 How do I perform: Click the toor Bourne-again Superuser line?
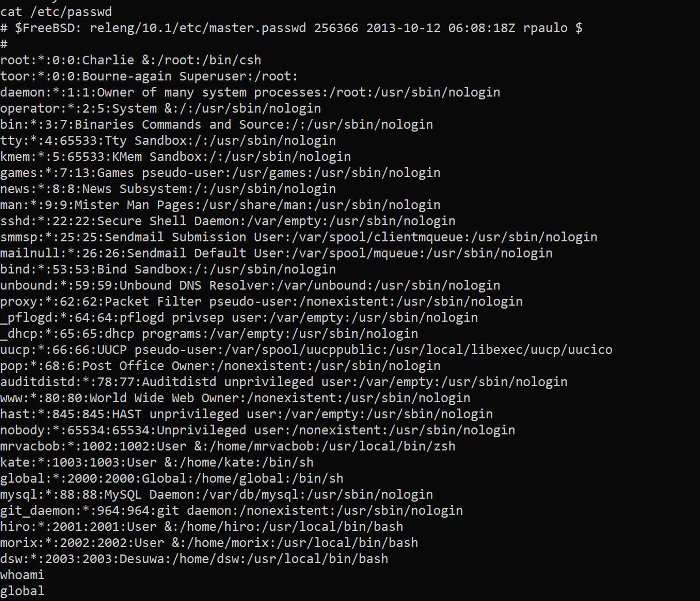tap(149, 76)
